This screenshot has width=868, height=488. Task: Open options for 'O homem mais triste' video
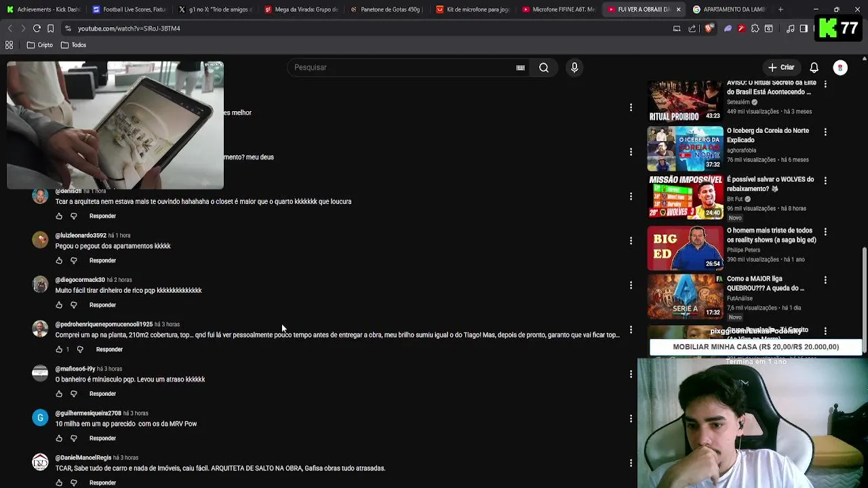pyautogui.click(x=825, y=232)
